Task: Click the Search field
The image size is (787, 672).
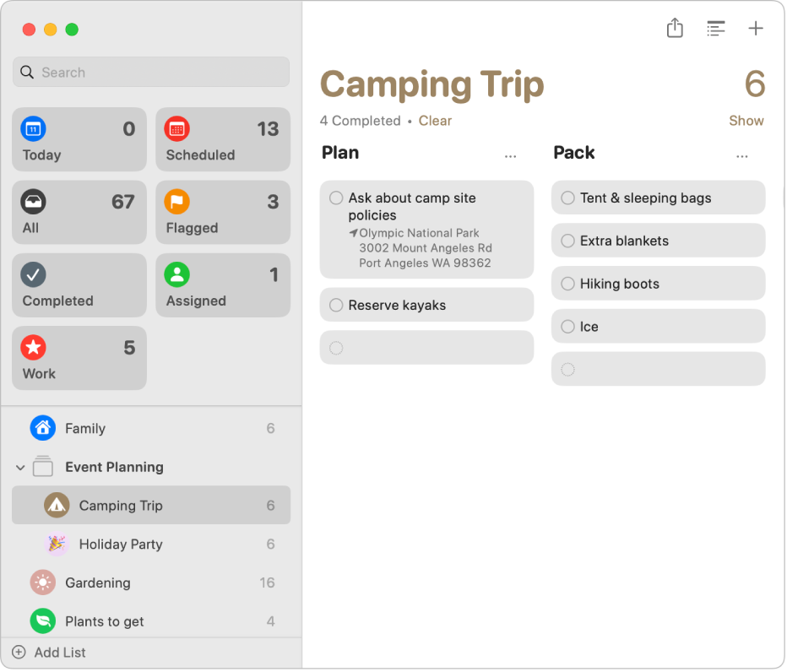Action: point(152,73)
